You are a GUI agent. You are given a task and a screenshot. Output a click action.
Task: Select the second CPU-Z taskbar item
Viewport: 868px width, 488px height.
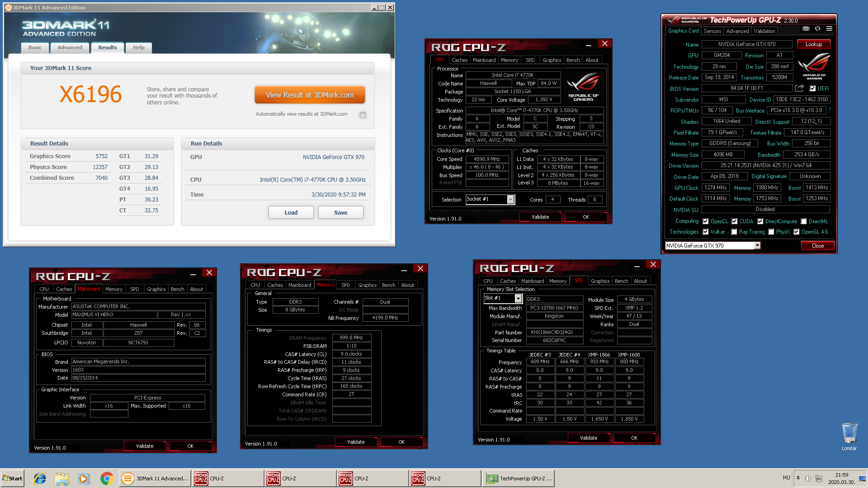coord(300,479)
